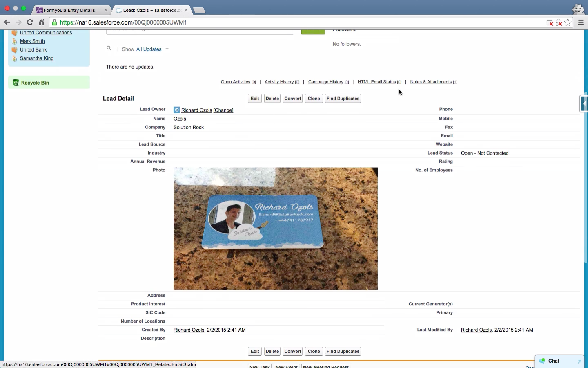
Task: Open Mark Smith recent item link
Action: point(32,41)
